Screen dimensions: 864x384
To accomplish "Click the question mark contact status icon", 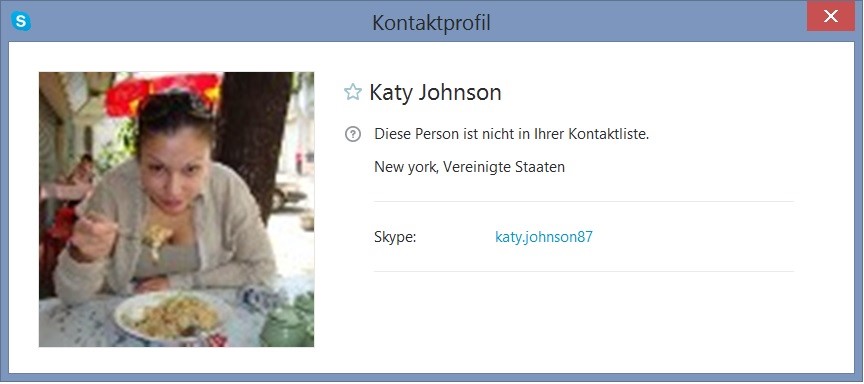I will 353,134.
